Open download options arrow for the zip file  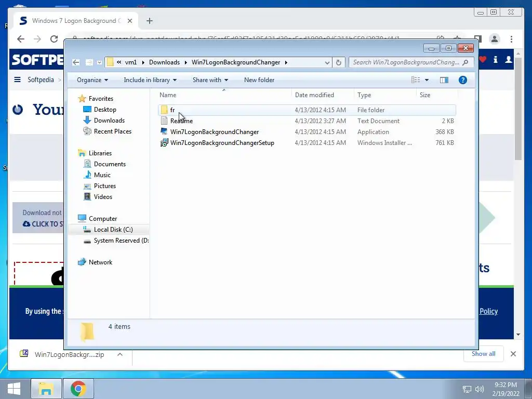coord(120,354)
